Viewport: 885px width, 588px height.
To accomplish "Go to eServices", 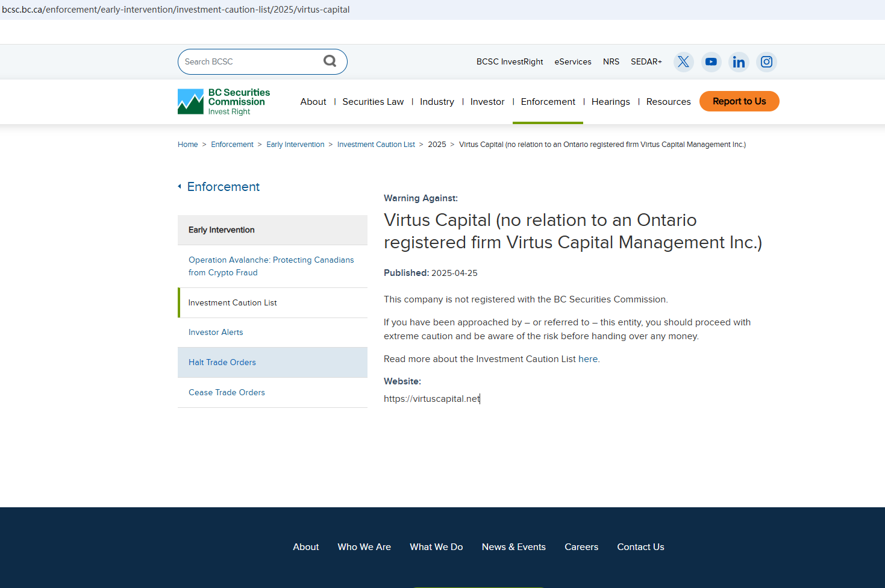I will pos(573,61).
